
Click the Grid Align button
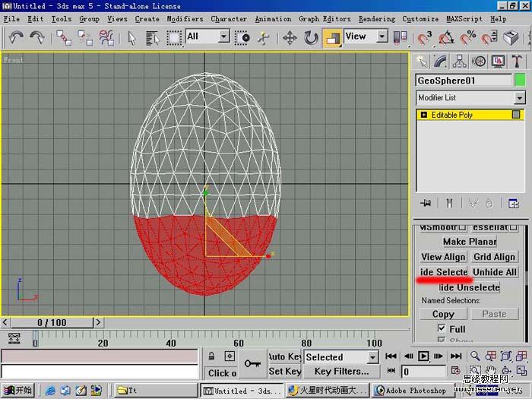(495, 257)
